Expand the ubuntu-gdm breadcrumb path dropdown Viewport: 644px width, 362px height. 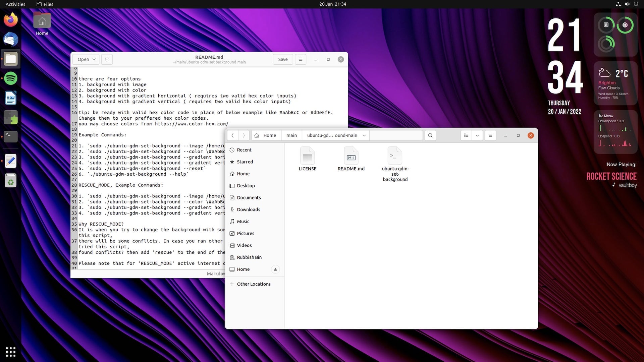pos(364,135)
